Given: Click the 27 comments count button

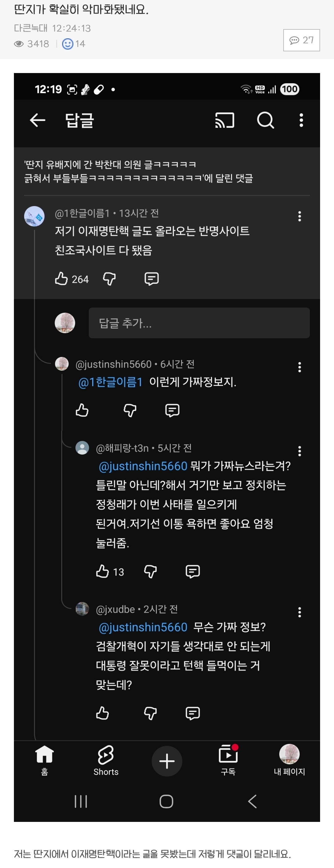Looking at the screenshot, I should click(301, 40).
